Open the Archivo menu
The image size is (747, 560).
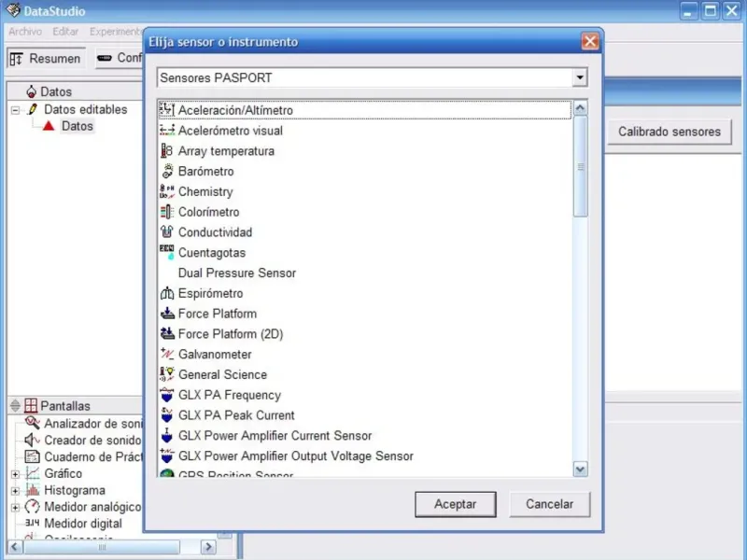pyautogui.click(x=25, y=32)
